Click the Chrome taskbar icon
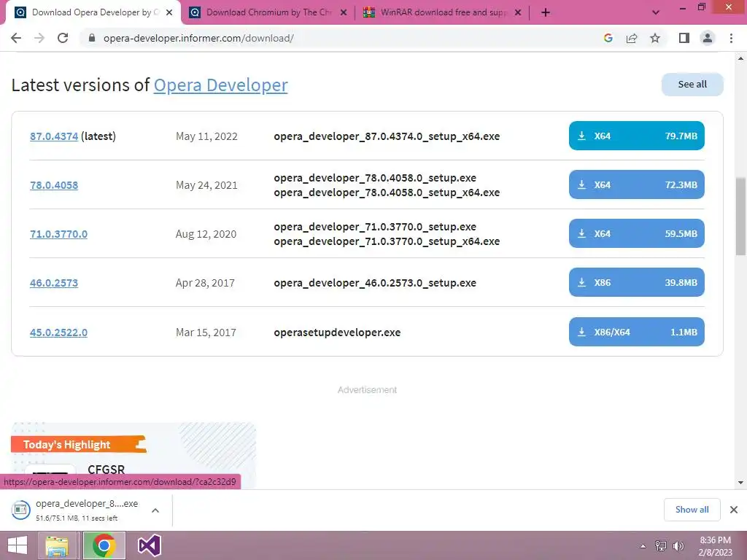 pos(104,545)
